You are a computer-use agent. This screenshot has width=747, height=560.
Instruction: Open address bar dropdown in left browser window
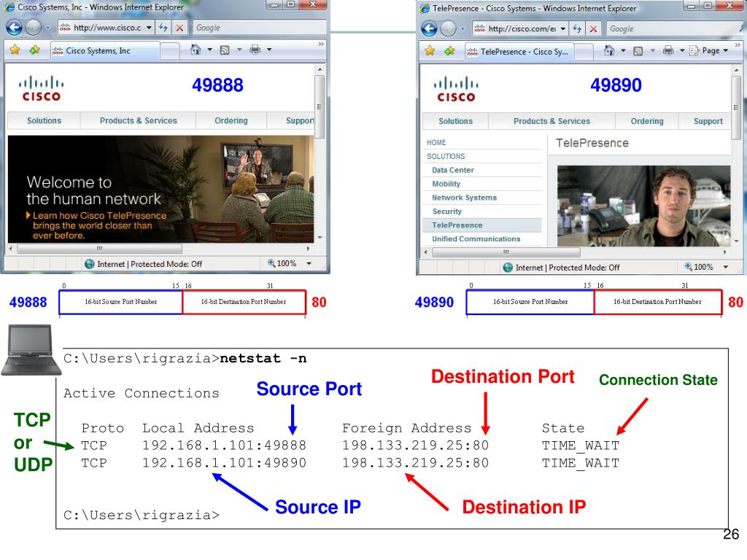click(x=149, y=28)
